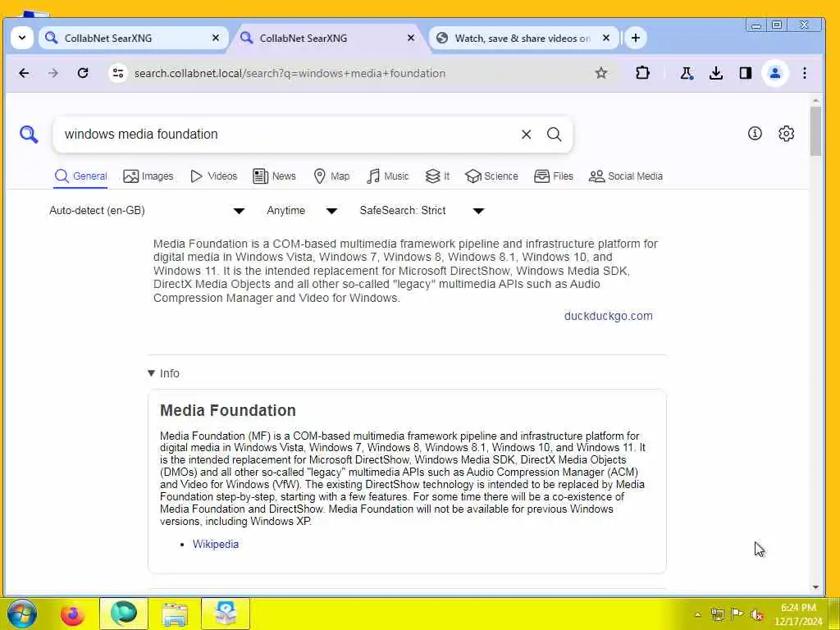The height and width of the screenshot is (630, 840).
Task: Open the tab search dropdown arrow
Action: pos(22,38)
